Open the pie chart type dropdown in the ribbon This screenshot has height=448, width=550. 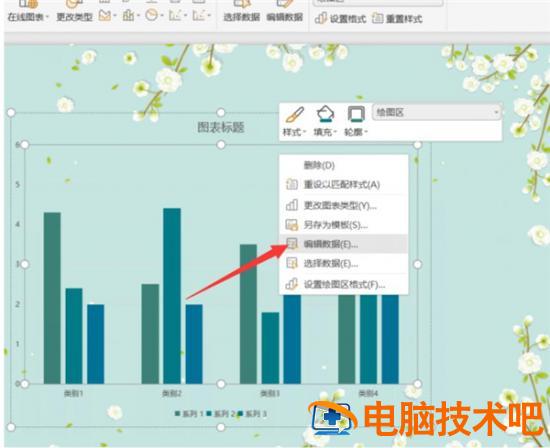[154, 15]
